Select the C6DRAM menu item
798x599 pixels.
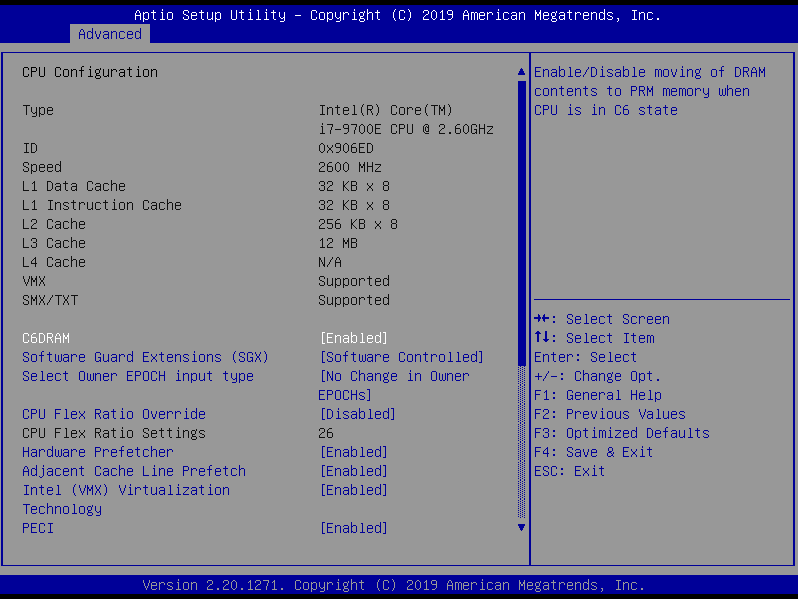[46, 338]
